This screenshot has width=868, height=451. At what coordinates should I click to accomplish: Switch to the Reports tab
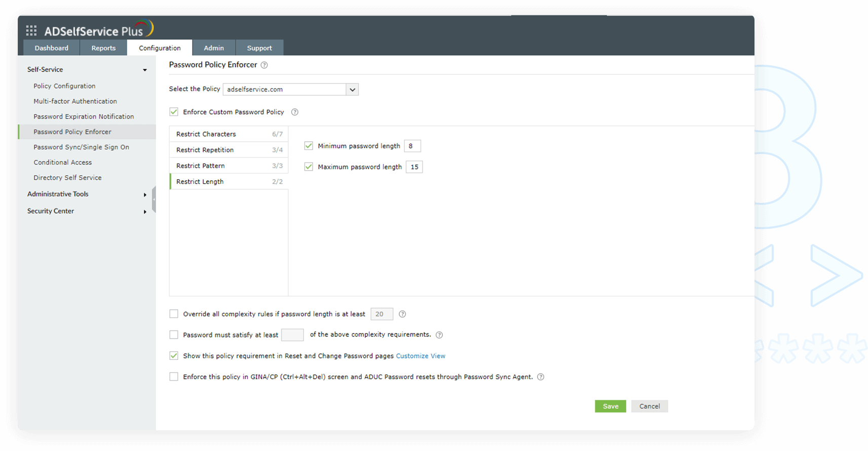click(103, 48)
